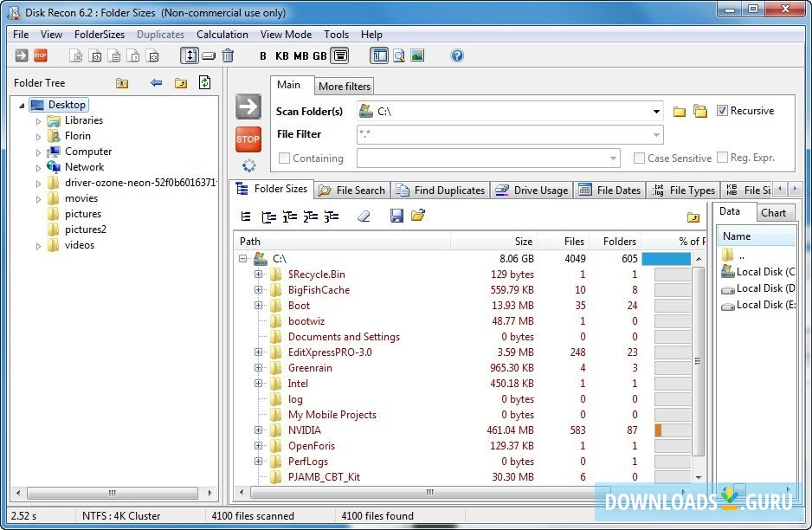
Task: Open the Chart tab button
Action: pyautogui.click(x=775, y=212)
